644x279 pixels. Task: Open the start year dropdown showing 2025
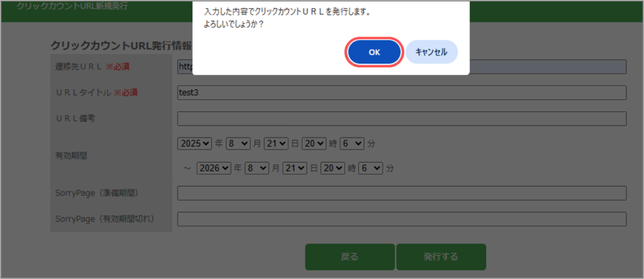(195, 143)
